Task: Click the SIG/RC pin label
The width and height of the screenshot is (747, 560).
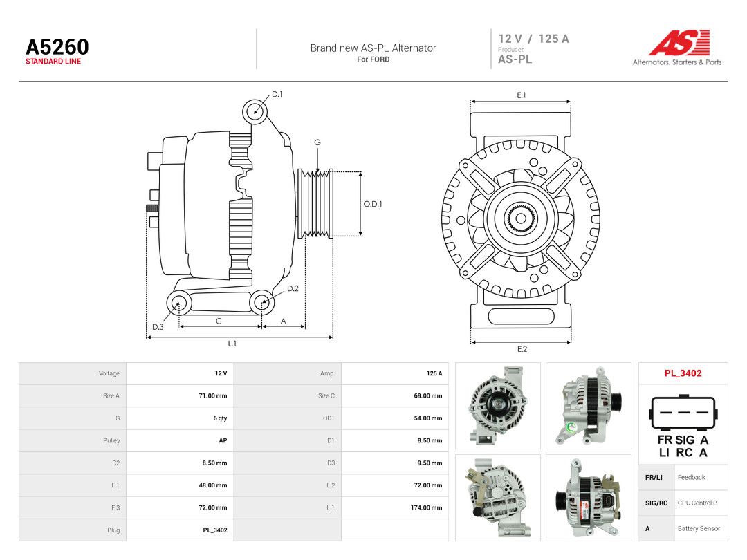Action: [656, 503]
